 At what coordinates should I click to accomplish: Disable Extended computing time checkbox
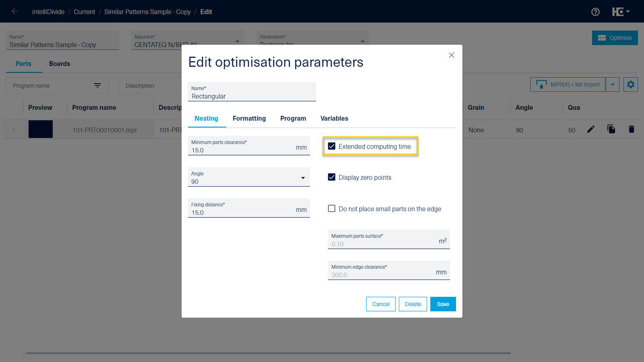[332, 146]
